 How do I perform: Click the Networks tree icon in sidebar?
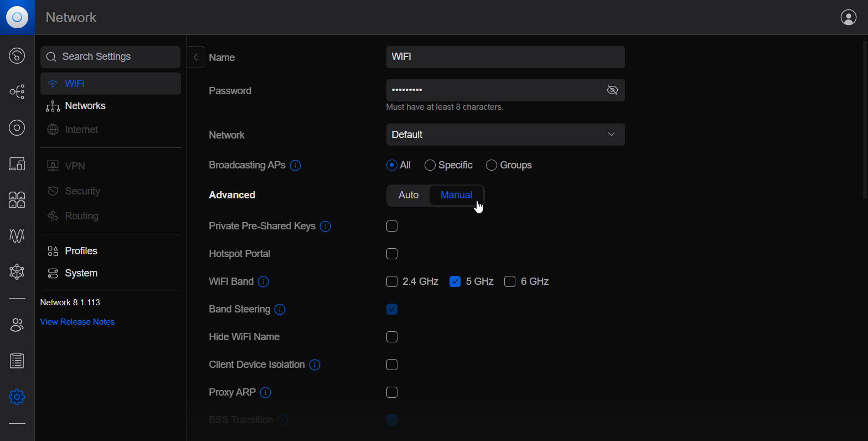[53, 106]
